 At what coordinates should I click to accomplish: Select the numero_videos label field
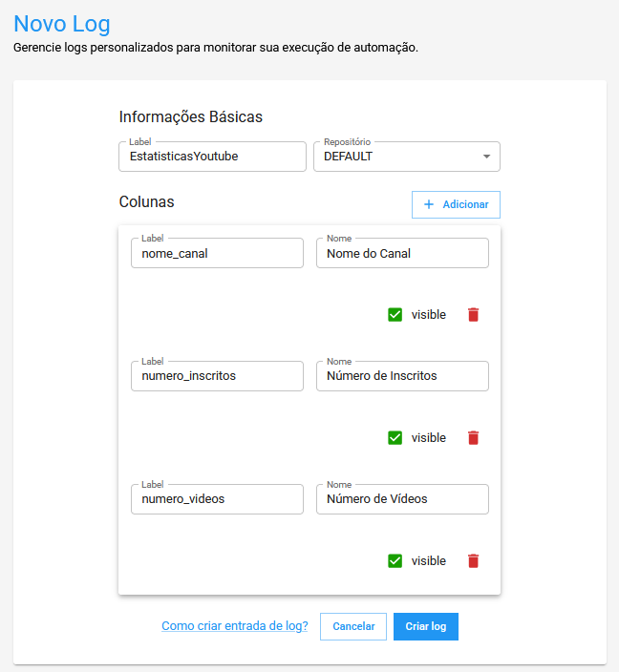point(217,499)
